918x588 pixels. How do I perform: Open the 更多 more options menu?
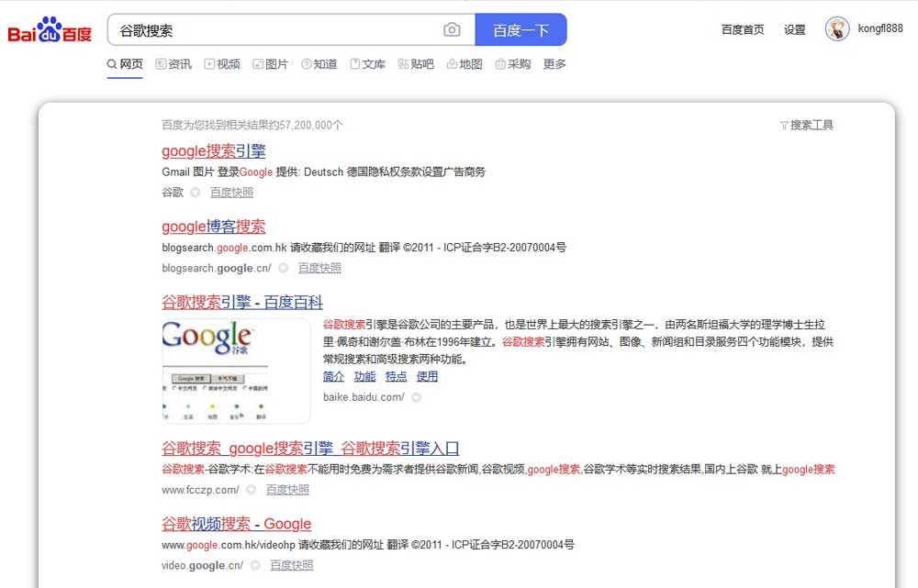[x=554, y=63]
